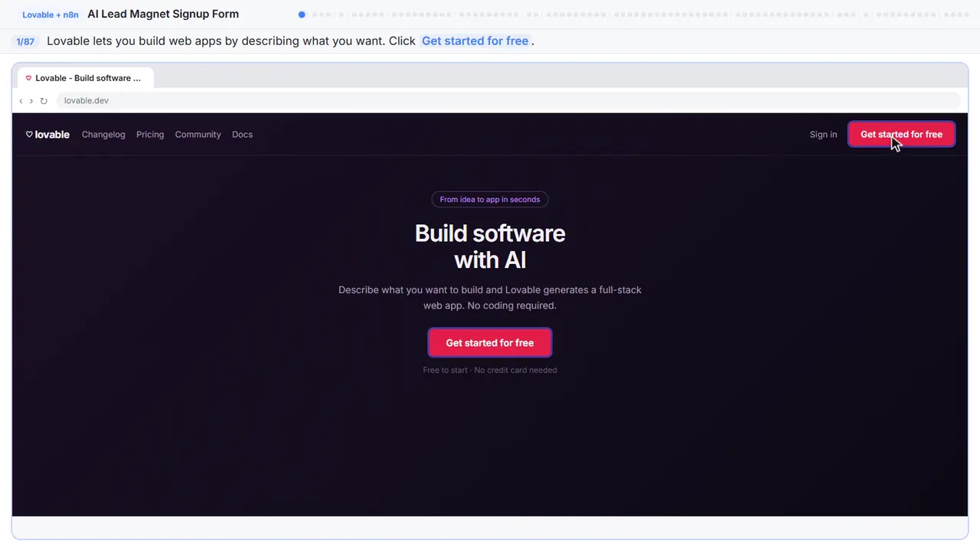The width and height of the screenshot is (980, 551).
Task: Select the Lovable - Build software browser tab
Action: [x=84, y=78]
